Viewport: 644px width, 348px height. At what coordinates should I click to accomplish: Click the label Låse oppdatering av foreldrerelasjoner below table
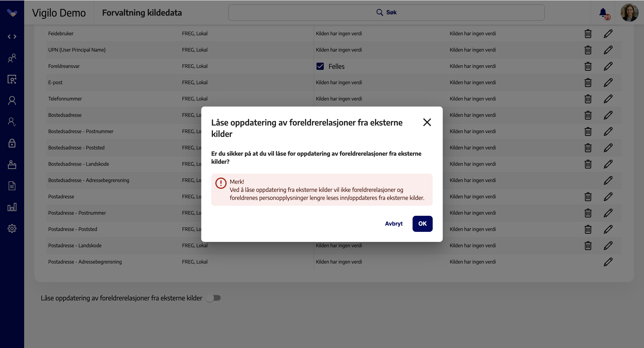pos(121,298)
